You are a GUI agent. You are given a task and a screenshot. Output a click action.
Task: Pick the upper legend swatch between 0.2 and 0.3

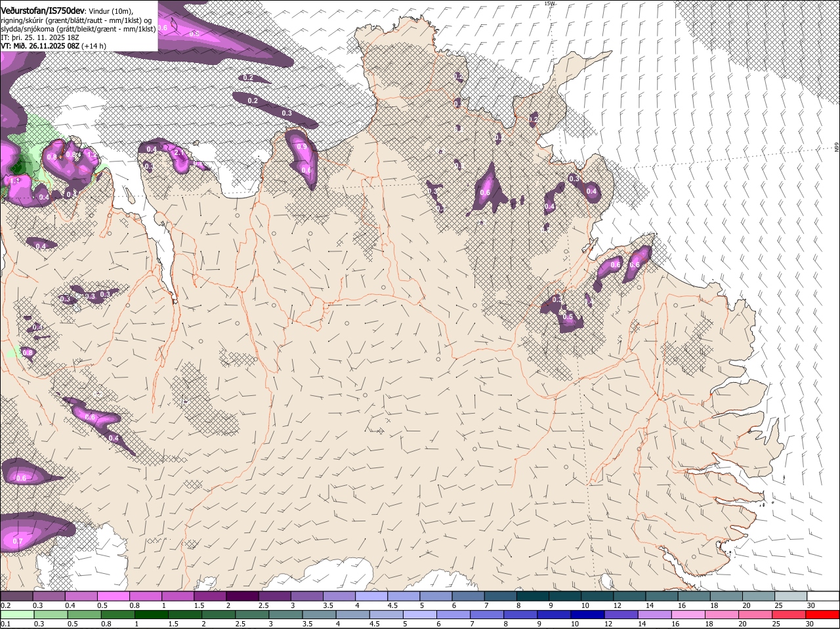click(x=16, y=596)
